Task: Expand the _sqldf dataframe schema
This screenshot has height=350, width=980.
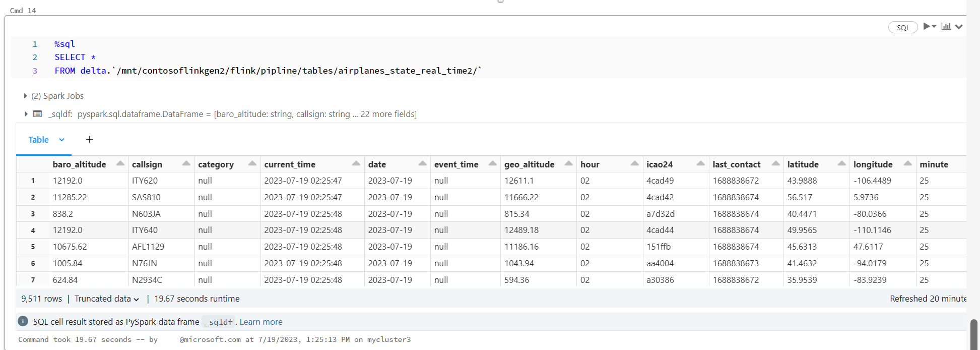Action: (26, 114)
